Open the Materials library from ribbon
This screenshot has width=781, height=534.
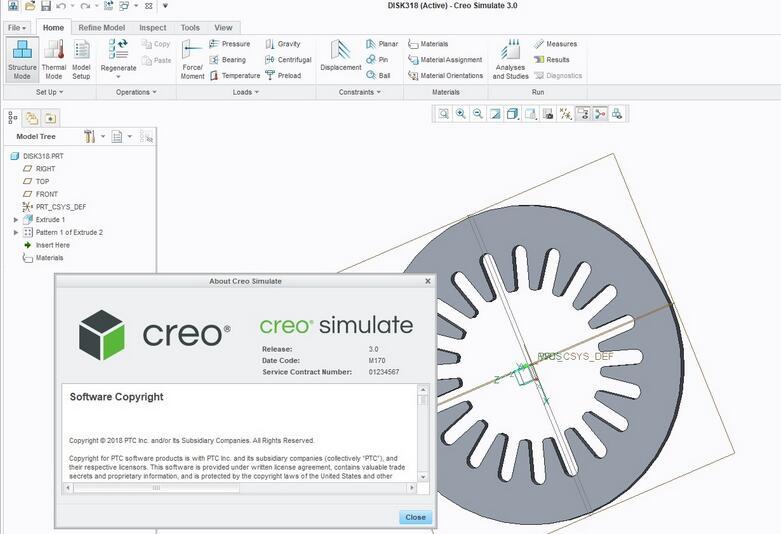click(x=428, y=44)
